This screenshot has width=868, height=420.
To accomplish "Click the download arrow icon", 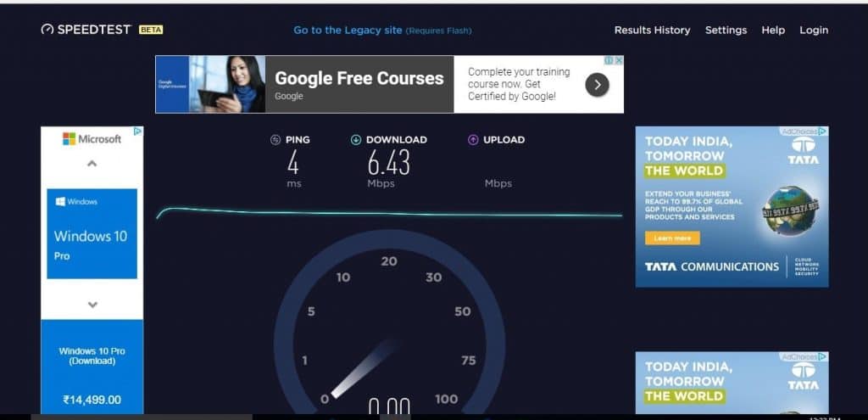I will click(x=356, y=140).
